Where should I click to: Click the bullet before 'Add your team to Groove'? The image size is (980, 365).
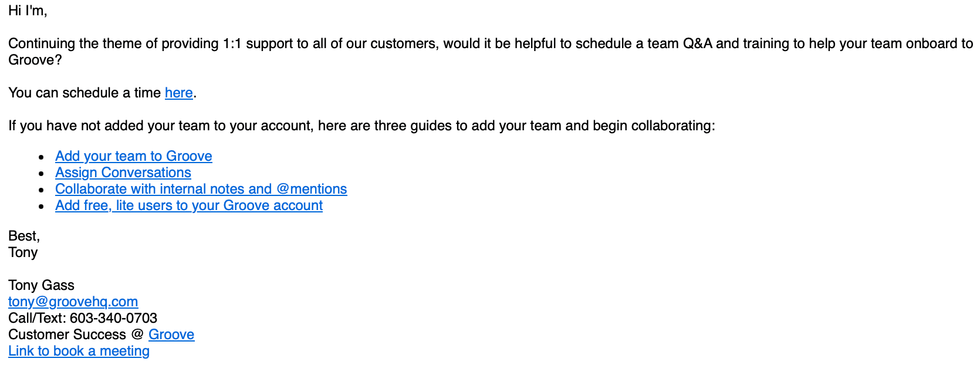[x=42, y=157]
